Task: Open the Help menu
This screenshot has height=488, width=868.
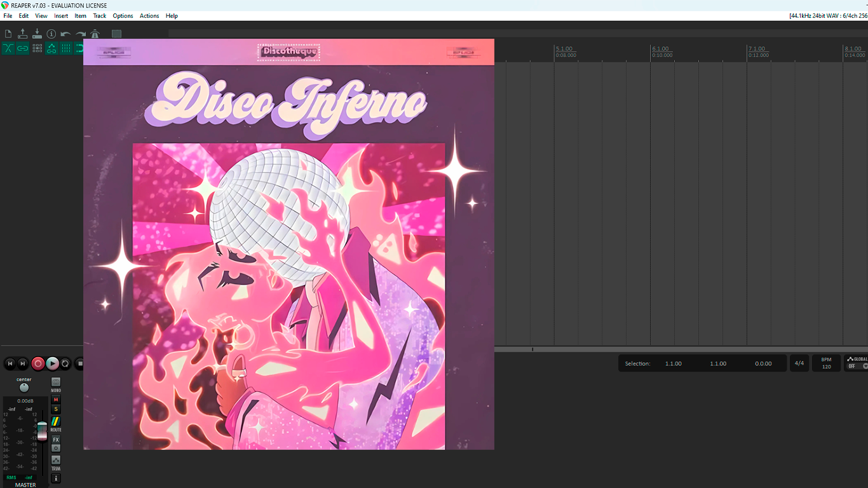Action: click(172, 16)
